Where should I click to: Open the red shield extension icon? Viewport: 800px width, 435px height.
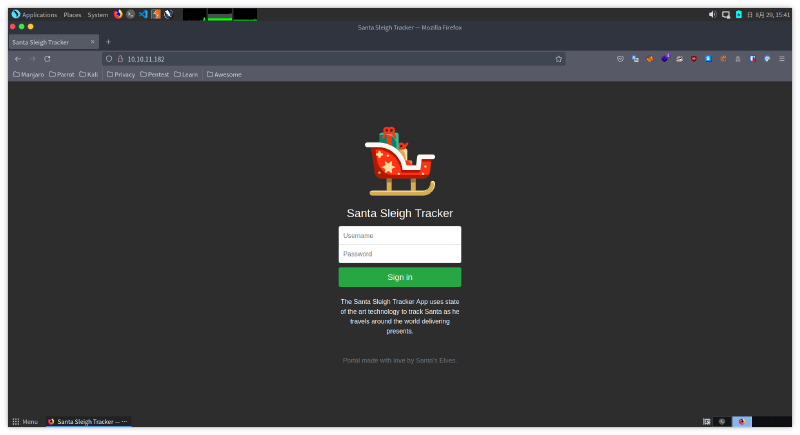tap(694, 59)
